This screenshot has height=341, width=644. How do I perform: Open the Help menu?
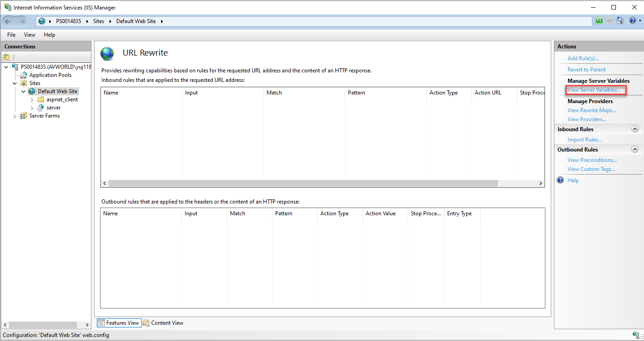49,35
